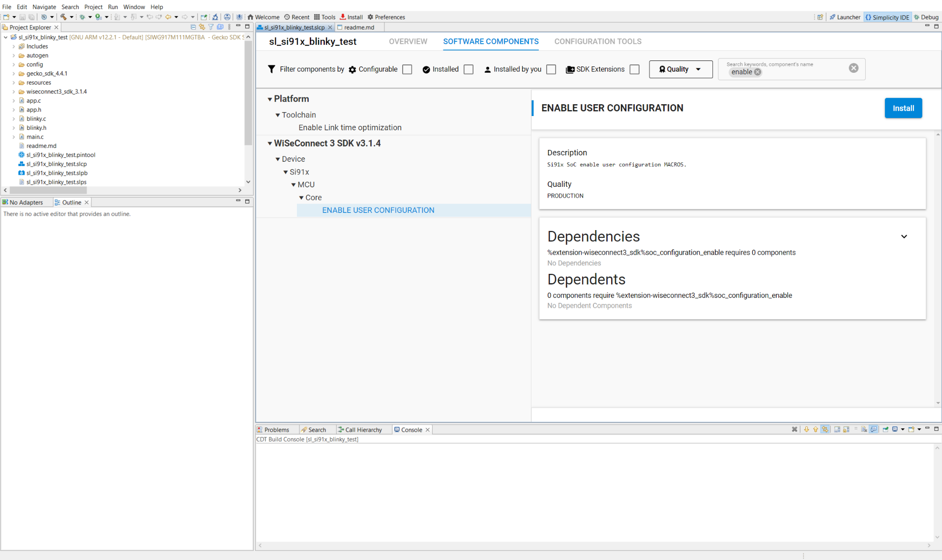Remove the enable search keyword chip

(x=758, y=72)
